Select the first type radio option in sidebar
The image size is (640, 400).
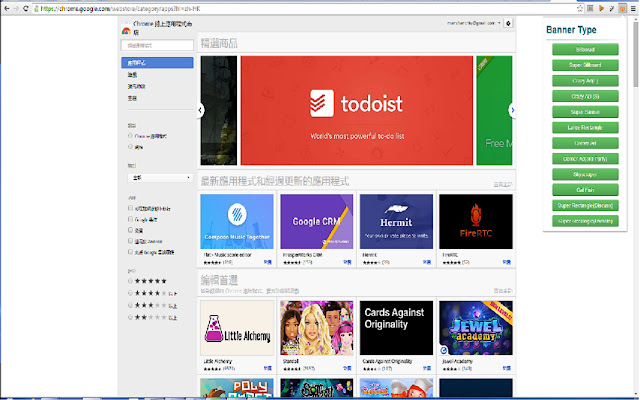[x=131, y=135]
